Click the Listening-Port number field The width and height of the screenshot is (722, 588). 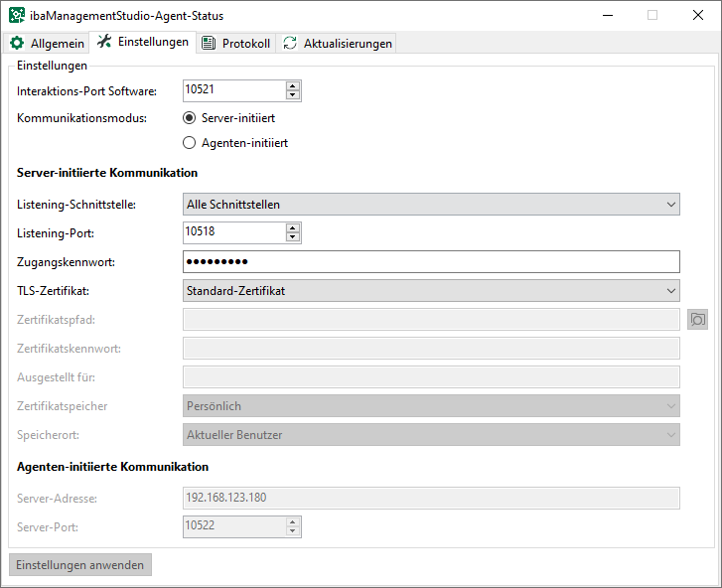[x=233, y=232]
